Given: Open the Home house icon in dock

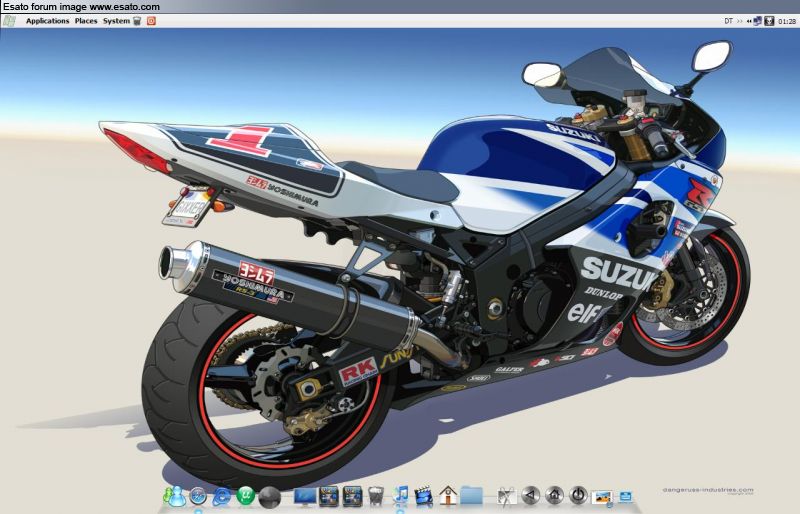Looking at the screenshot, I should coord(448,496).
